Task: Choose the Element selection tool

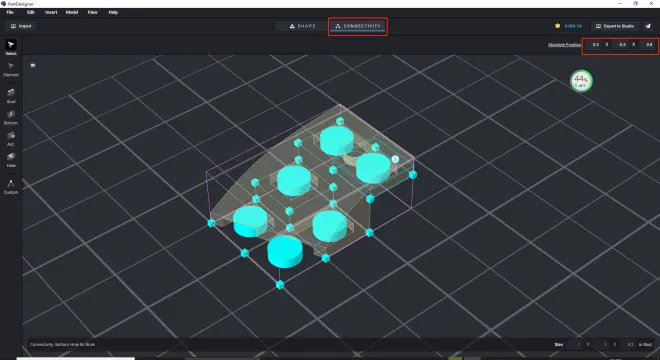Action: coord(11,69)
